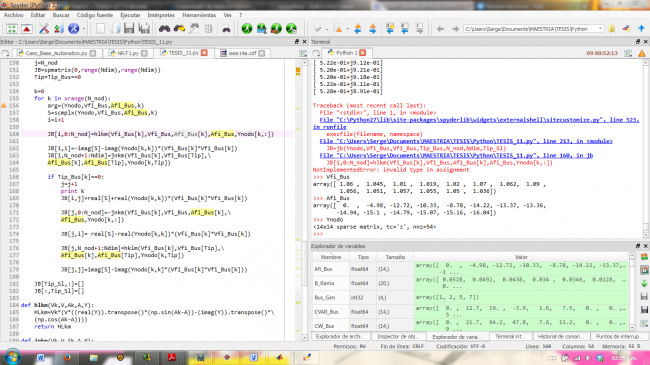
Task: Create a new file with blank page icon
Action: click(100, 29)
